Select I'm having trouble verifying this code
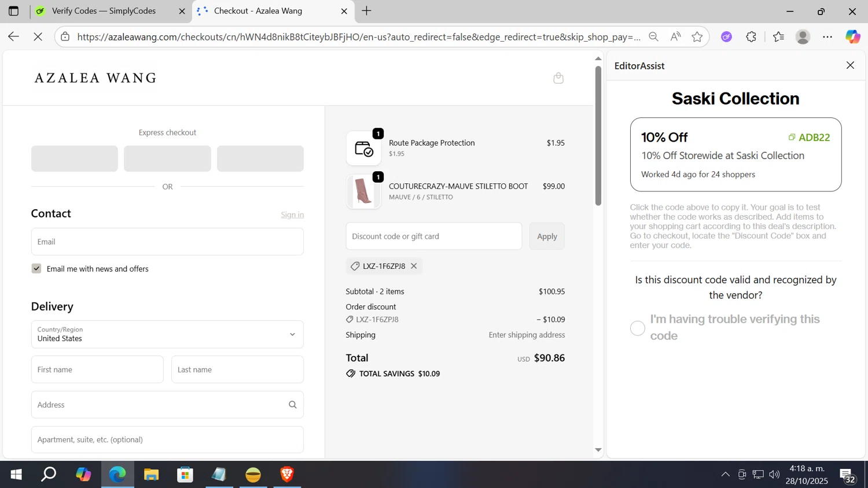The height and width of the screenshot is (488, 868). tap(638, 328)
